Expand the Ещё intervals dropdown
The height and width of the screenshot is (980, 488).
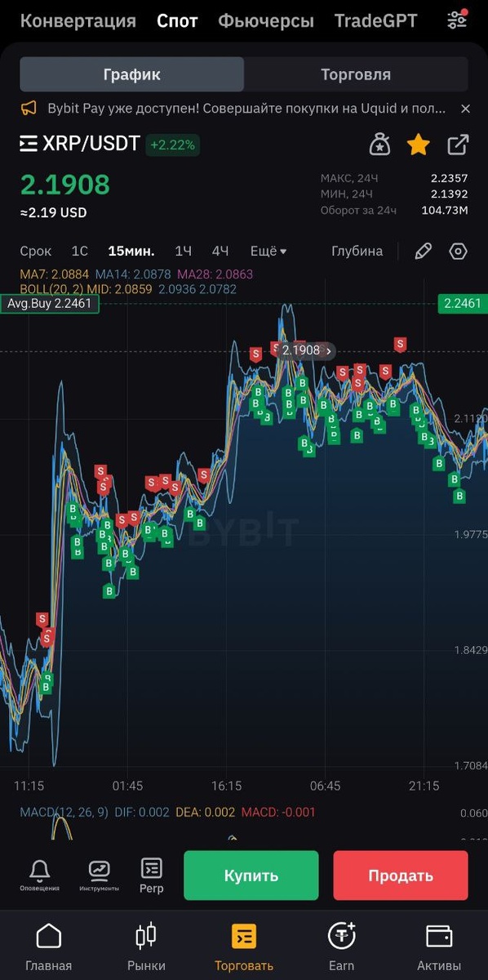pos(268,251)
